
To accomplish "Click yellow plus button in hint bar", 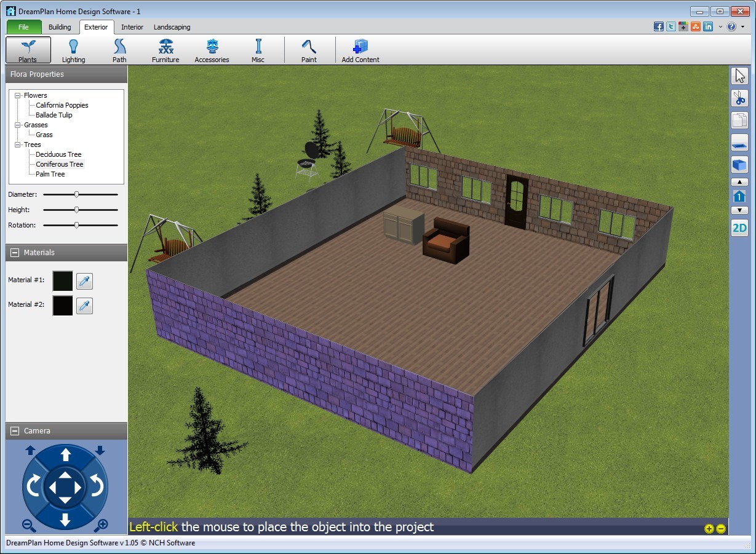I will point(709,529).
